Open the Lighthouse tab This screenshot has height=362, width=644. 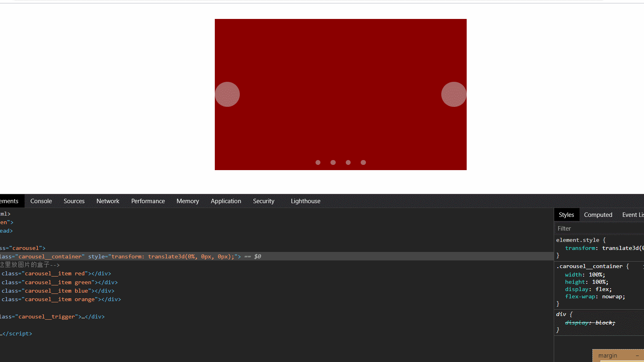[x=305, y=201]
